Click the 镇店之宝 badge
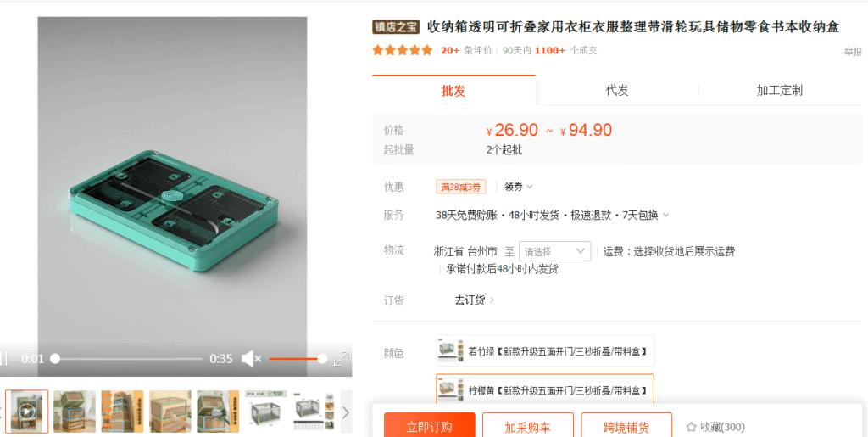The width and height of the screenshot is (868, 437). click(396, 26)
